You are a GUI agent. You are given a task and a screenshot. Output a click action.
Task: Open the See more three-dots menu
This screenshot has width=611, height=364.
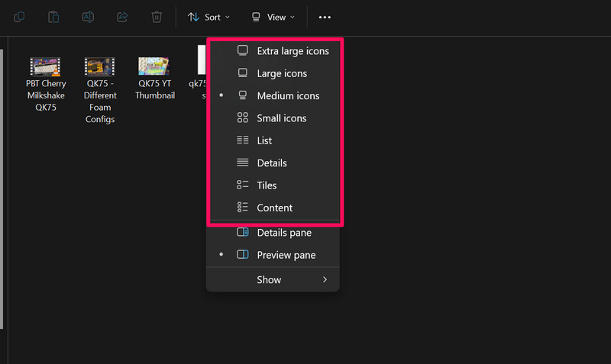click(325, 17)
